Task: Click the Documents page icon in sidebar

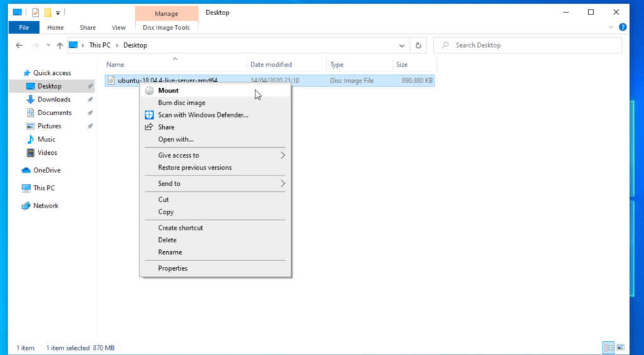Action: tap(30, 113)
